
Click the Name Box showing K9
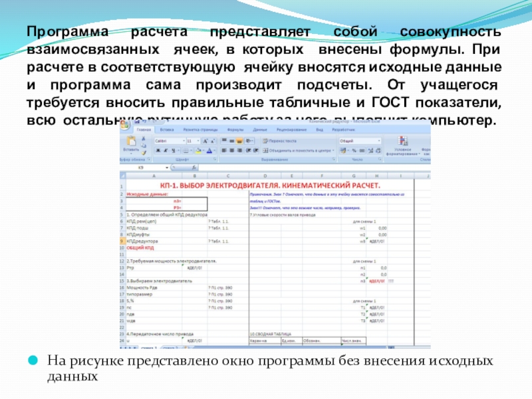pyautogui.click(x=142, y=168)
